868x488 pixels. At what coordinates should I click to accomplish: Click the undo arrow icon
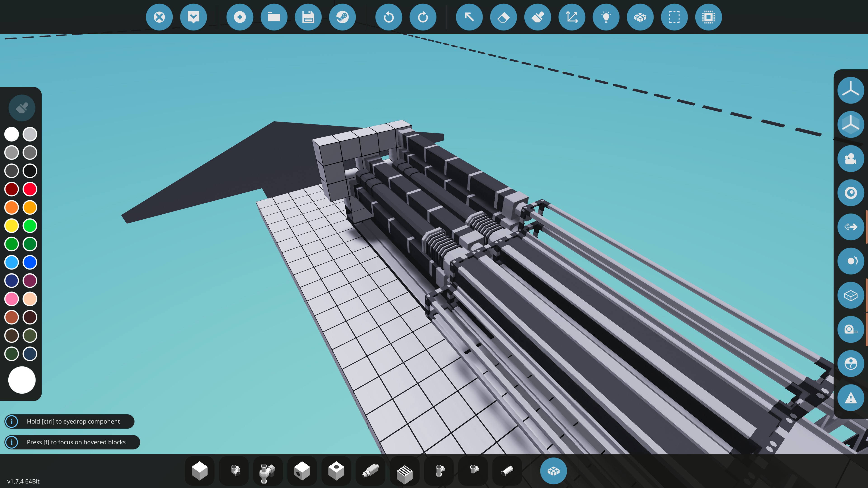point(389,17)
